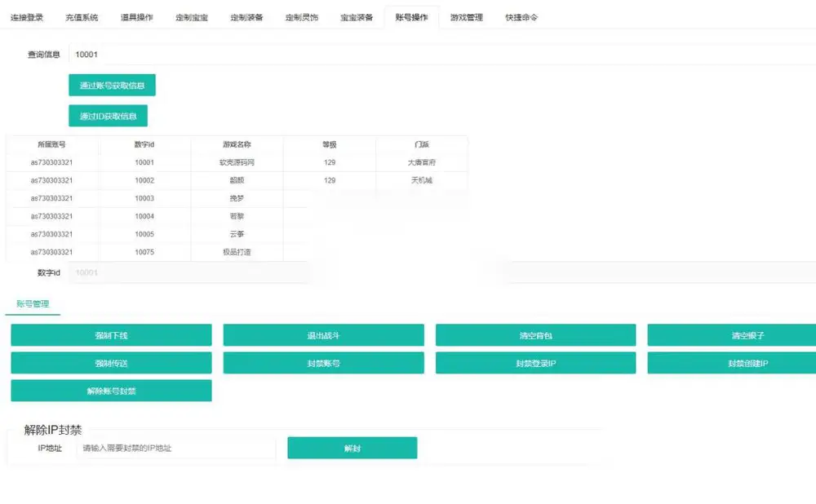
Task: Switch to the 宝宝装备 tab
Action: (357, 17)
